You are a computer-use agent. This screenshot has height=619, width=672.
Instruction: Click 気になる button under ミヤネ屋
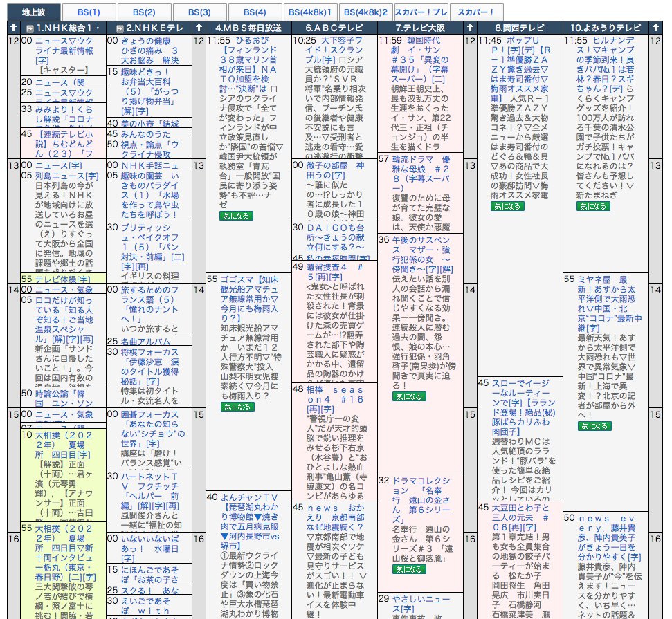click(594, 426)
